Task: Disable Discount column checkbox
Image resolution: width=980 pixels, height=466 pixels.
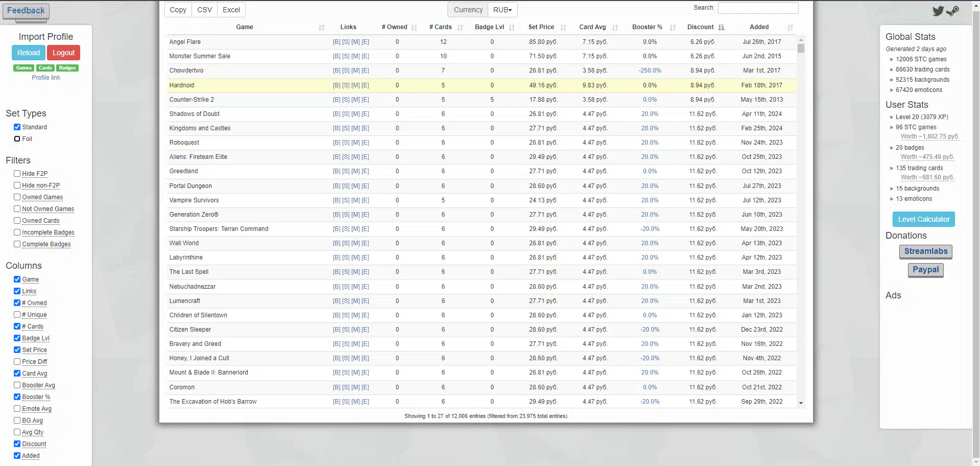Action: click(17, 444)
